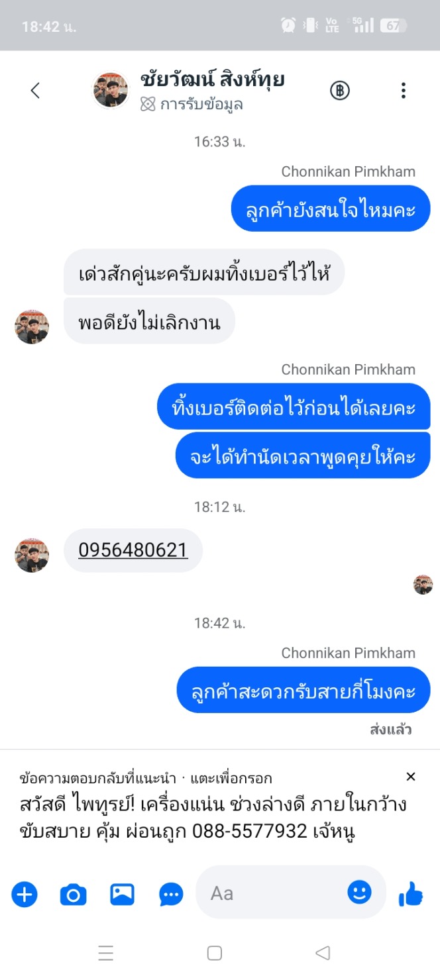Open the emoji smiley picker
Screen dimensions: 440x980
click(360, 893)
